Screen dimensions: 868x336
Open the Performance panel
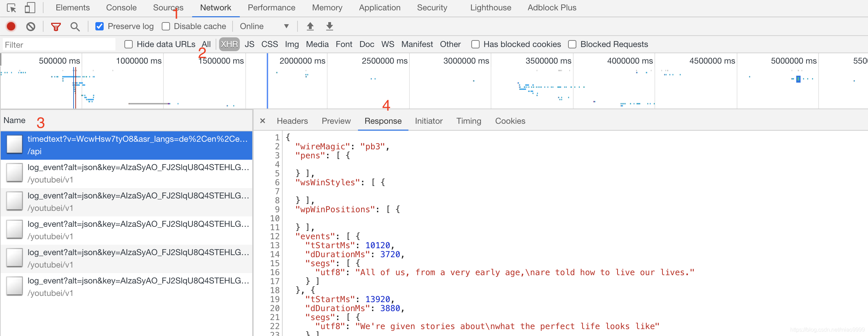tap(272, 8)
